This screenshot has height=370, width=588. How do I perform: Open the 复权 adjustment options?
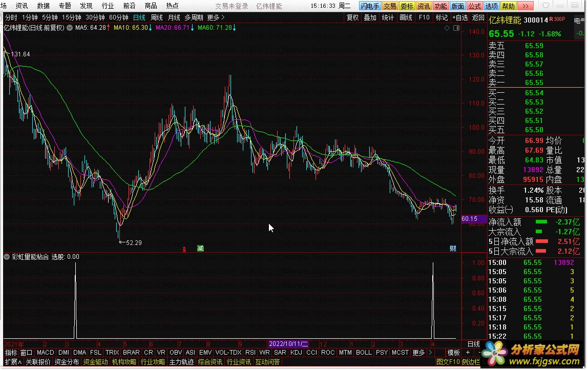(x=352, y=17)
